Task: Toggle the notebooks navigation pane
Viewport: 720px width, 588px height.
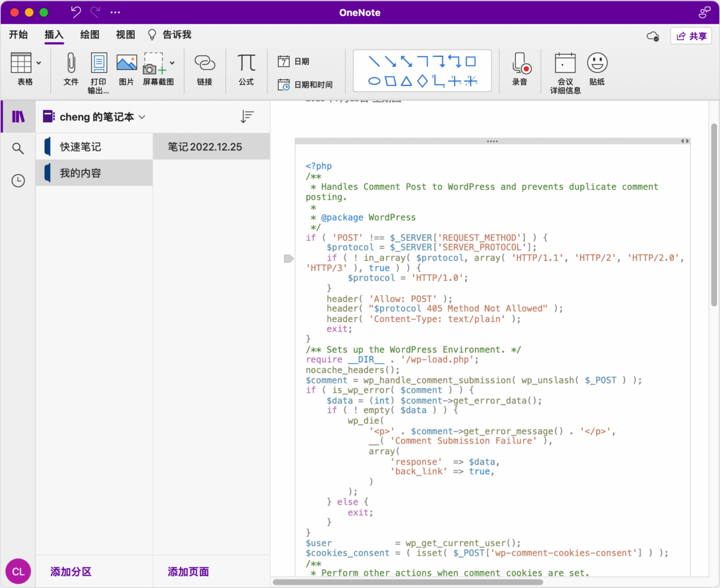Action: click(18, 117)
